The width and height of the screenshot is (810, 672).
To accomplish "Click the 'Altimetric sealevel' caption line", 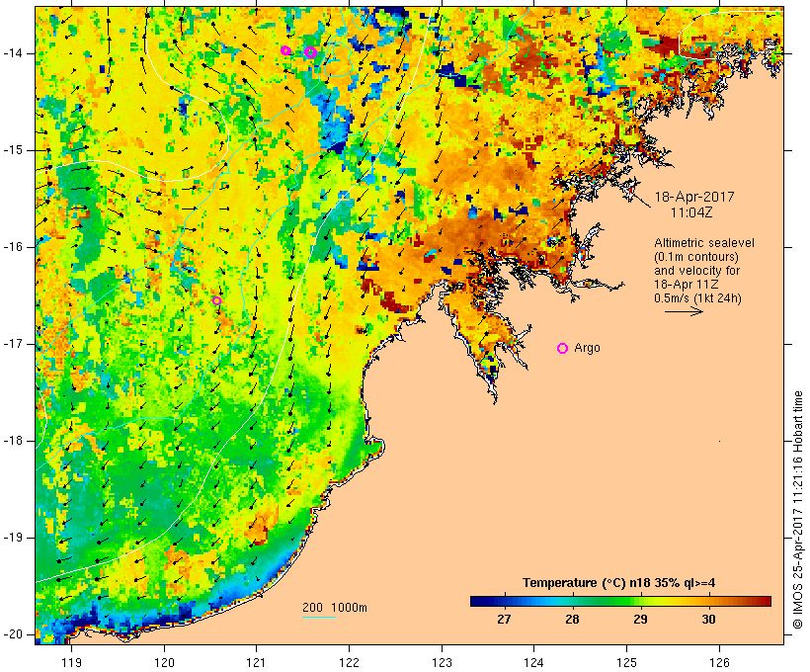I will click(704, 243).
